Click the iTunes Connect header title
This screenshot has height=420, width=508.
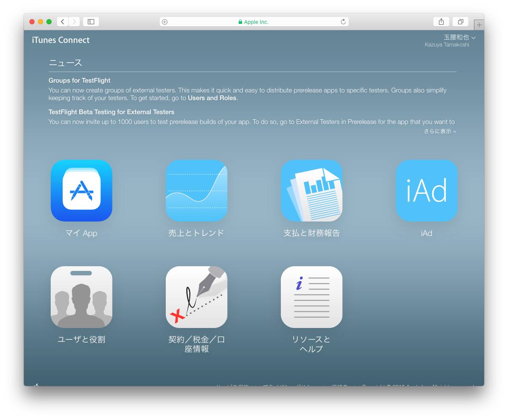(61, 40)
